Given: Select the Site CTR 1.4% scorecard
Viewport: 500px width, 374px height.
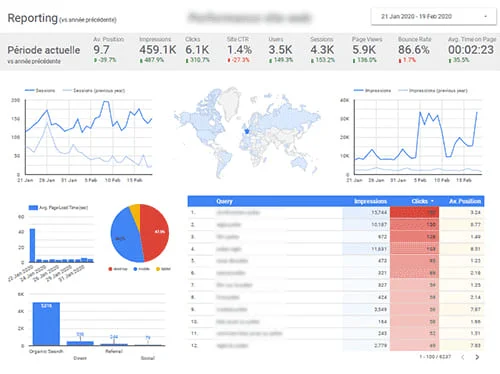Looking at the screenshot, I should [239, 50].
